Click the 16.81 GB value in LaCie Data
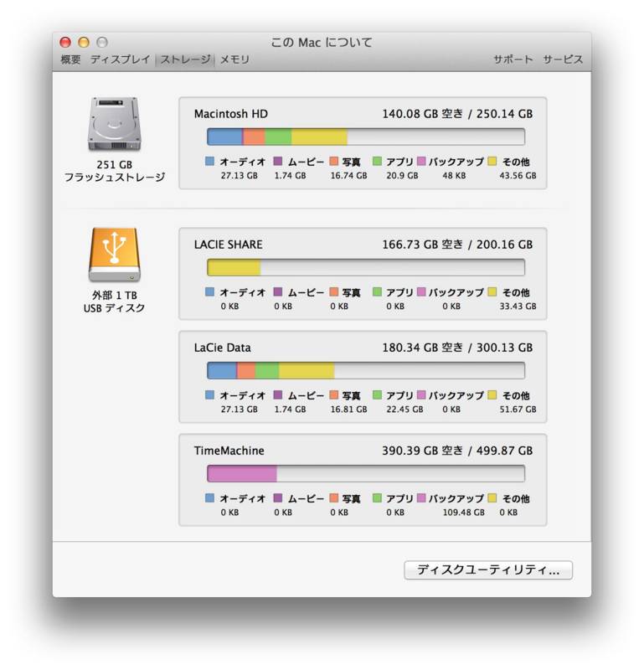 pyautogui.click(x=348, y=409)
